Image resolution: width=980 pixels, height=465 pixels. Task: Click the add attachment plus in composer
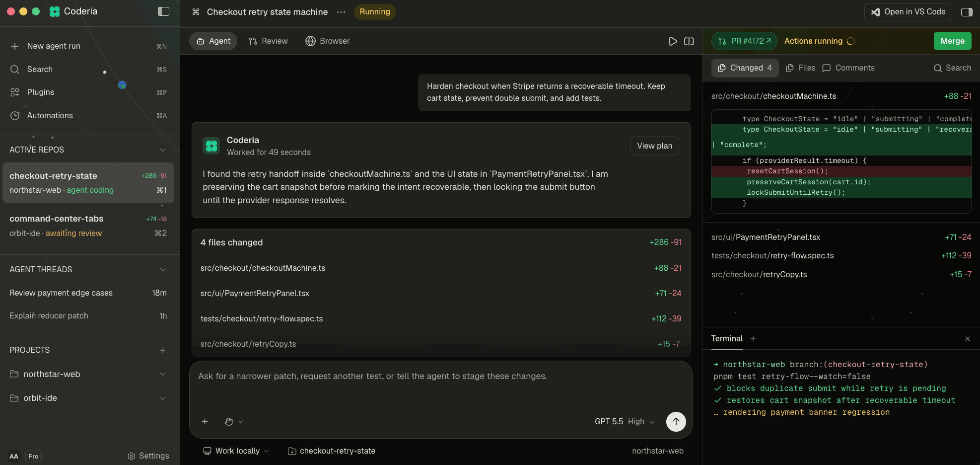205,422
